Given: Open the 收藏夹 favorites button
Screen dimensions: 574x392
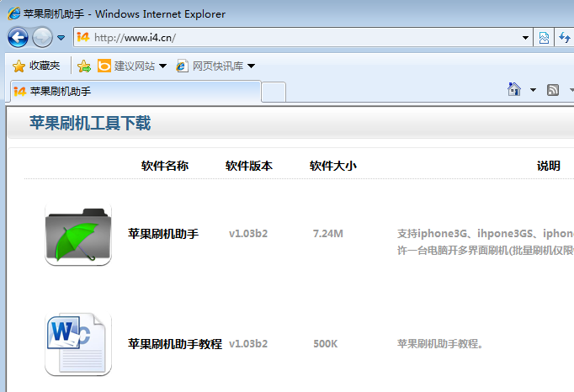Looking at the screenshot, I should click(36, 66).
